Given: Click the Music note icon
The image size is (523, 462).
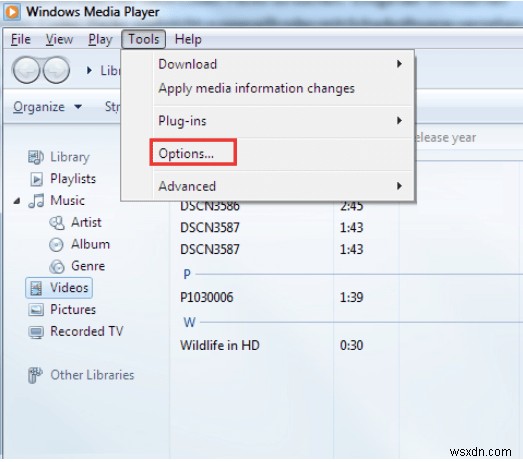Looking at the screenshot, I should tap(36, 201).
